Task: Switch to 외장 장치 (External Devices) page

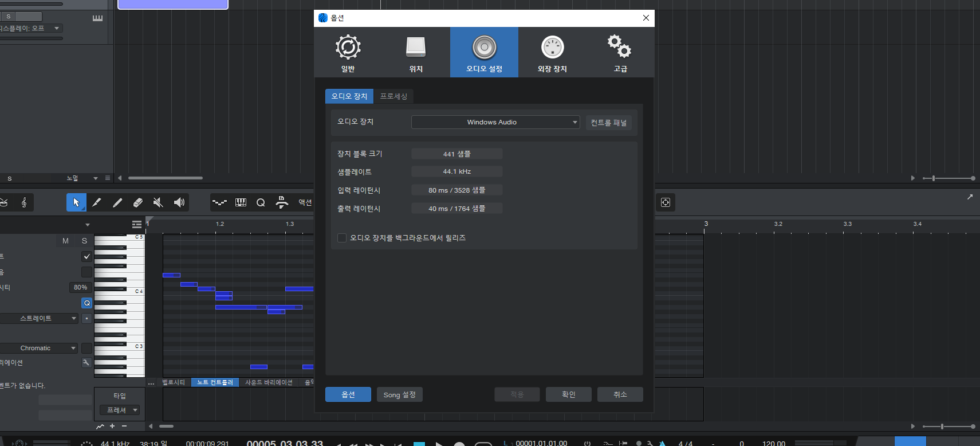Action: 552,53
